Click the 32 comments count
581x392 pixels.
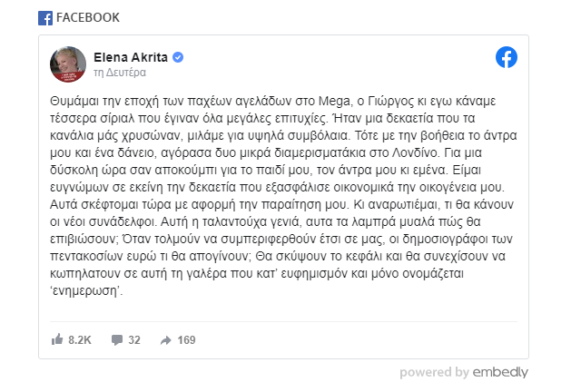click(x=134, y=339)
